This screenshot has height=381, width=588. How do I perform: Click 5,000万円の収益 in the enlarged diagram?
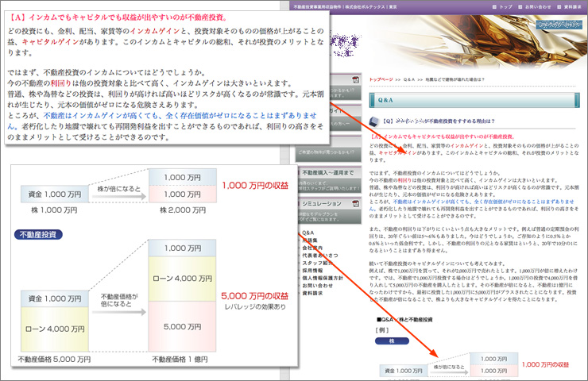(254, 296)
